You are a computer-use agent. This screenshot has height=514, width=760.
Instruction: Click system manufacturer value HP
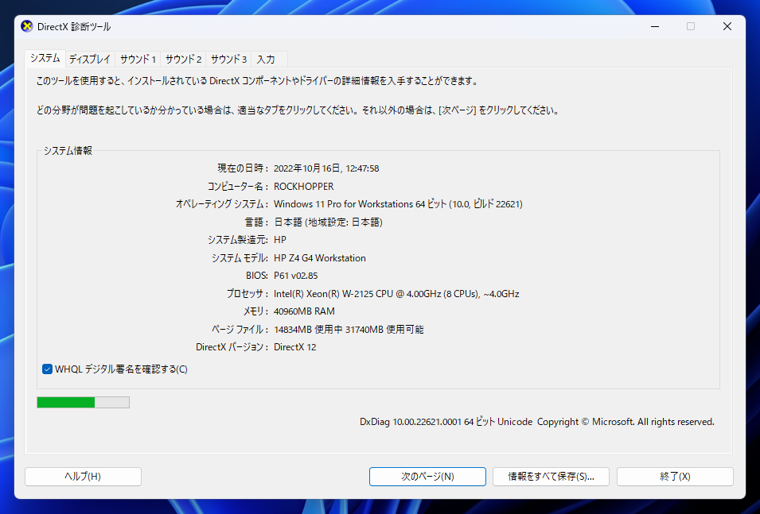[280, 240]
